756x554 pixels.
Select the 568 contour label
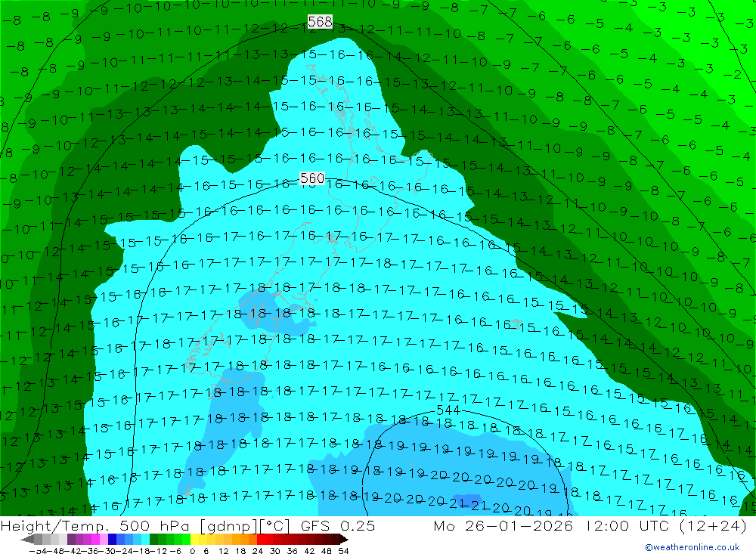(x=320, y=22)
